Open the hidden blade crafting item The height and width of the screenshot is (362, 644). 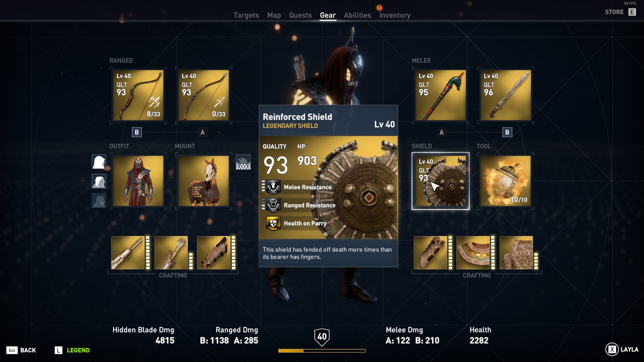click(x=128, y=253)
